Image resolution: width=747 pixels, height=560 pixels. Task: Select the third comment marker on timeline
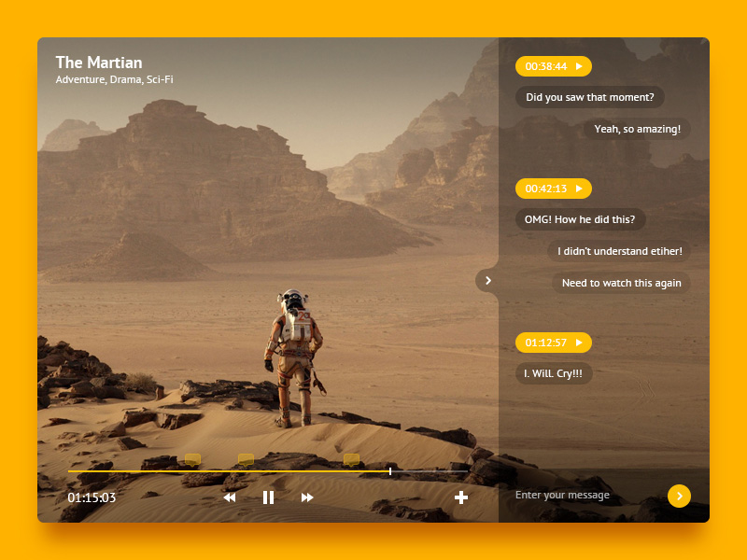coord(351,459)
